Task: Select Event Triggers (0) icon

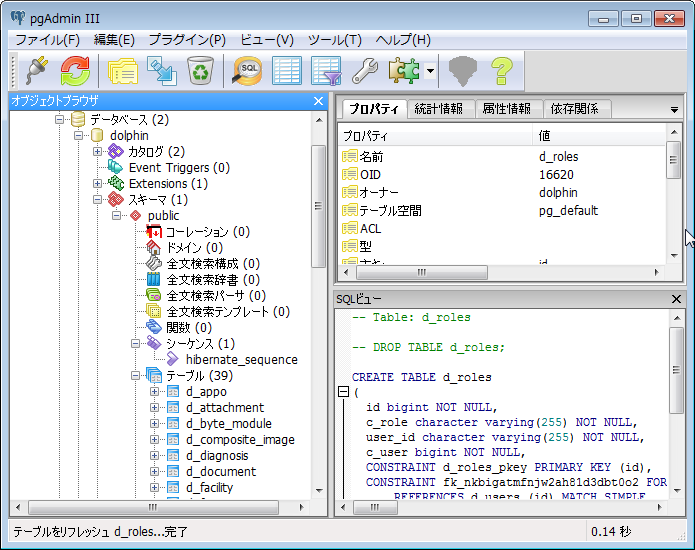Action: click(x=116, y=168)
